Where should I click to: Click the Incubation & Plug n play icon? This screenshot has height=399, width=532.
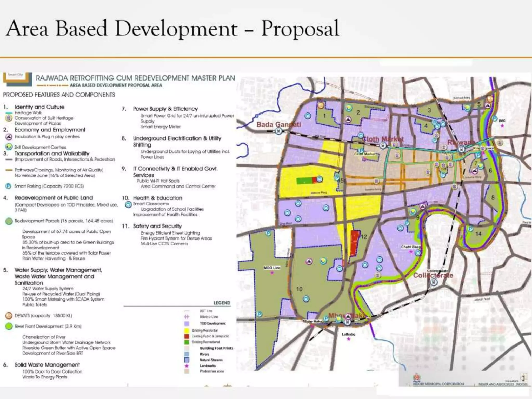click(x=9, y=137)
